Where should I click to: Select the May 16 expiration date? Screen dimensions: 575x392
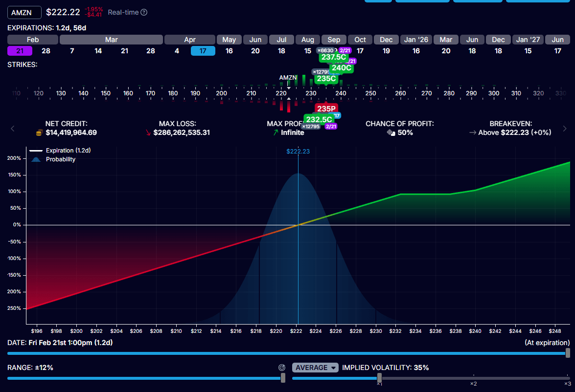point(229,50)
